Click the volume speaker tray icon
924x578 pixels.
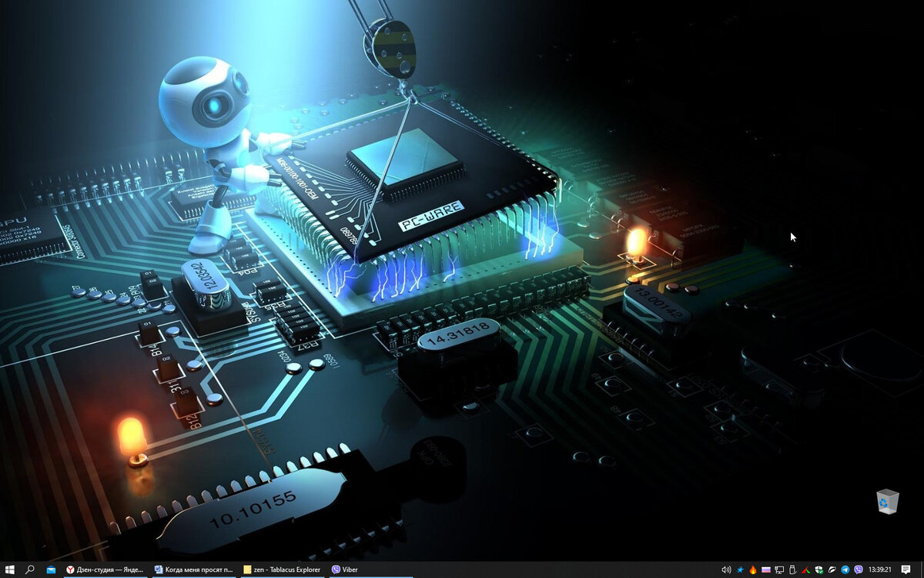[726, 570]
